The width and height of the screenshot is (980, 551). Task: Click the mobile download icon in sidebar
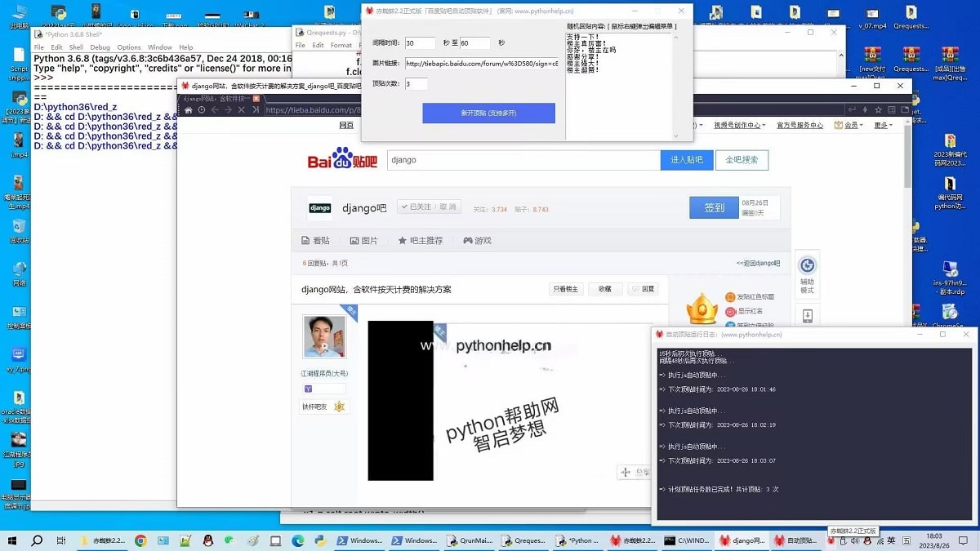tap(807, 316)
